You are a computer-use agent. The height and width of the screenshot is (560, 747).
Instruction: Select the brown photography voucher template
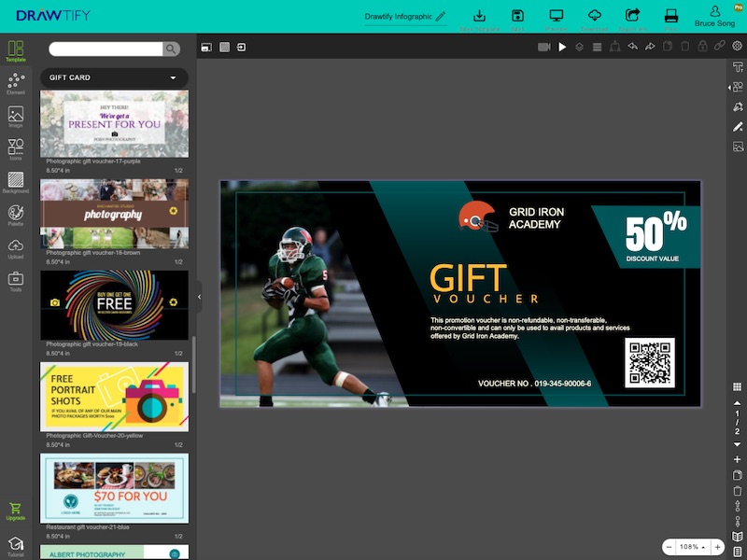[114, 214]
